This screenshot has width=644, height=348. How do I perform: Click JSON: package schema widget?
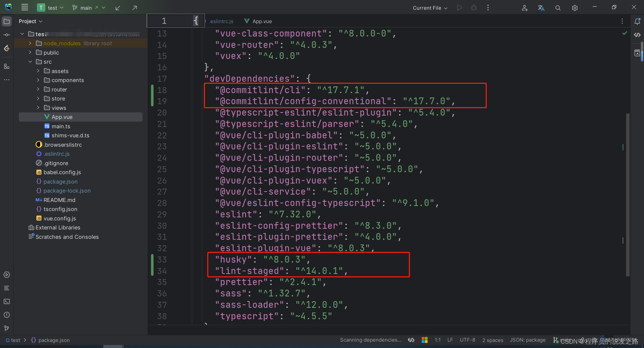click(x=528, y=340)
